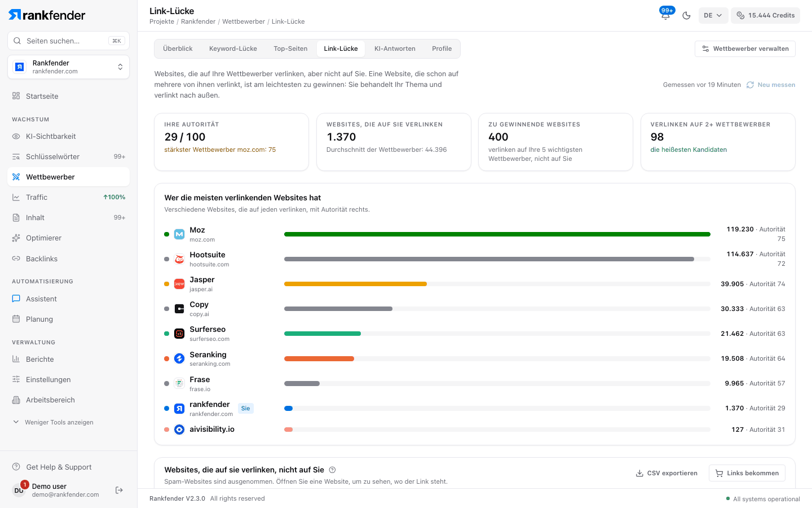Click the Backlinks link icon
Viewport: 812px width, 508px height.
(16, 259)
